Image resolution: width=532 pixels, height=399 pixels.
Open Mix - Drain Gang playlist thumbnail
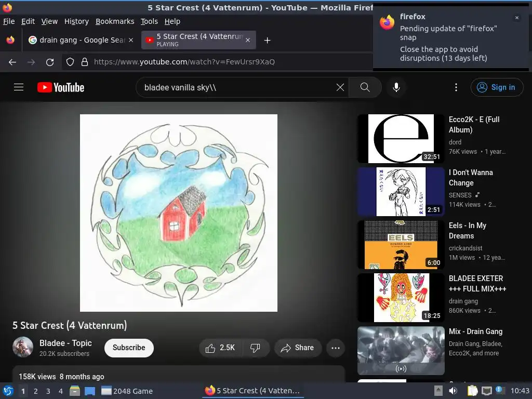tap(401, 351)
